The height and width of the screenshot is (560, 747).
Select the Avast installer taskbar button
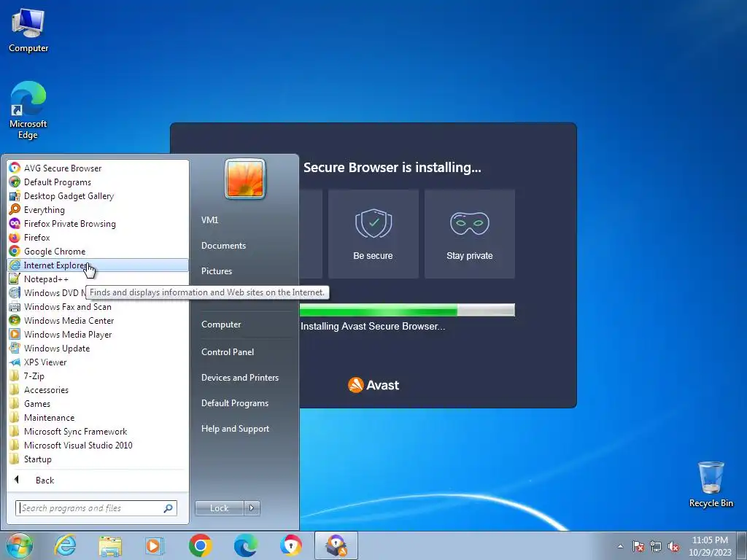click(x=336, y=545)
